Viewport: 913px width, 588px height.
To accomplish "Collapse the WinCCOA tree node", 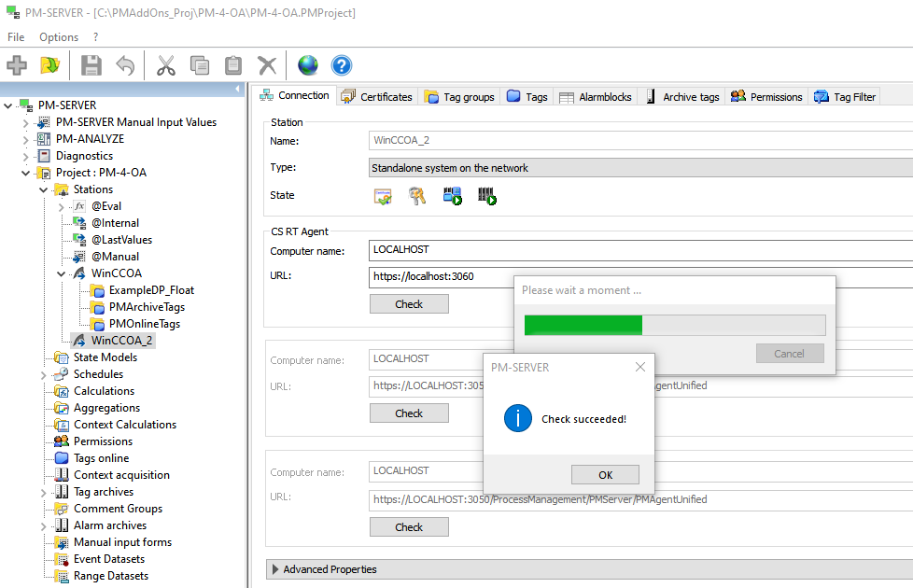I will tap(62, 273).
